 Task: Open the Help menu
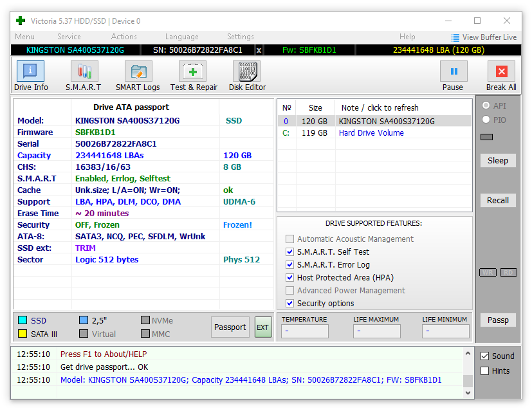tap(407, 37)
